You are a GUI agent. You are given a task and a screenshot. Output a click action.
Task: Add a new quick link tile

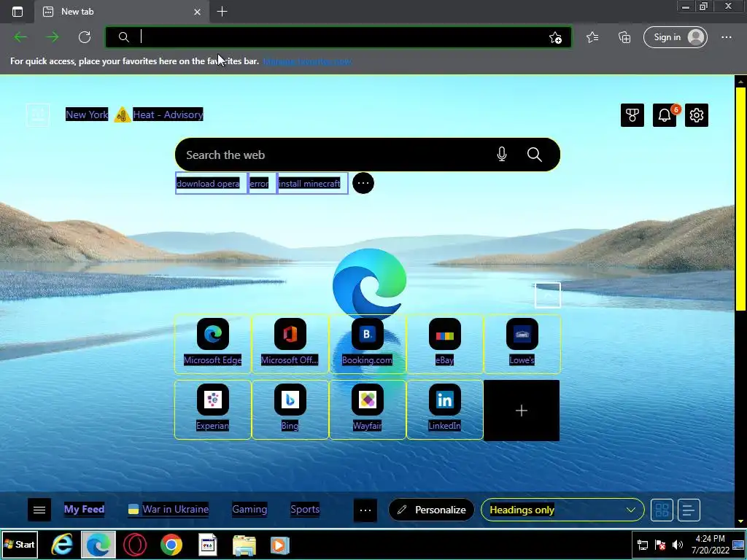pos(522,411)
